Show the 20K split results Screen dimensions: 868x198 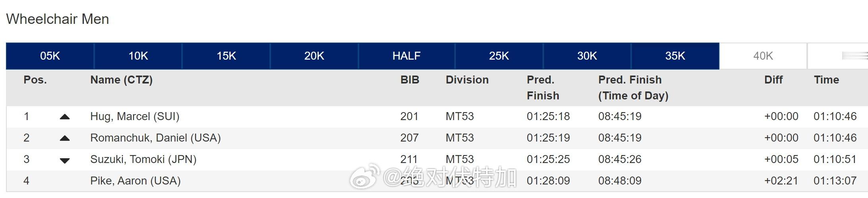314,56
